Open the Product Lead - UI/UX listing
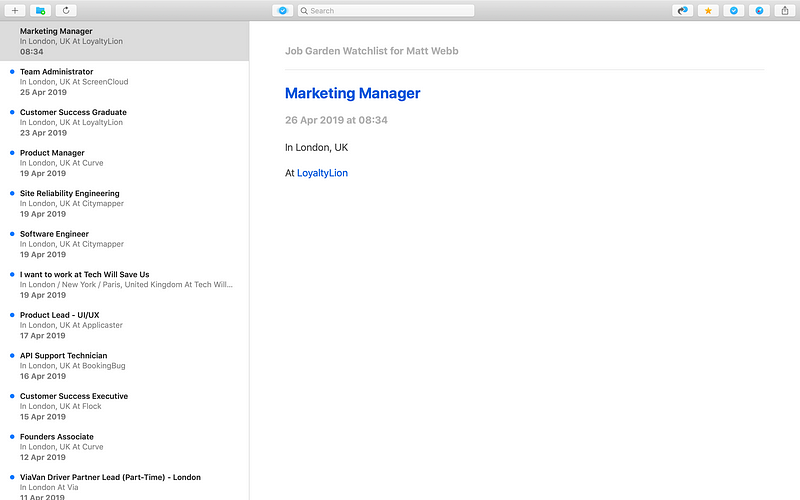The height and width of the screenshot is (500, 800). point(124,325)
